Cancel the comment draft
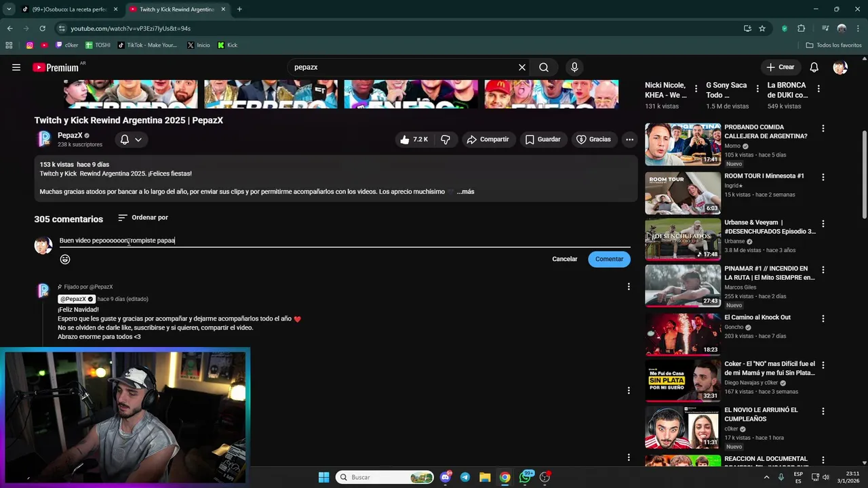 pos(565,259)
